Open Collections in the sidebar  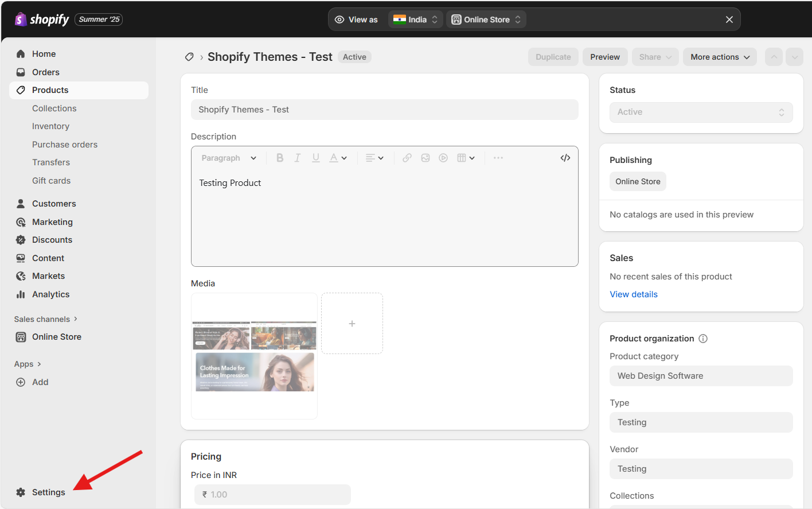click(x=54, y=108)
